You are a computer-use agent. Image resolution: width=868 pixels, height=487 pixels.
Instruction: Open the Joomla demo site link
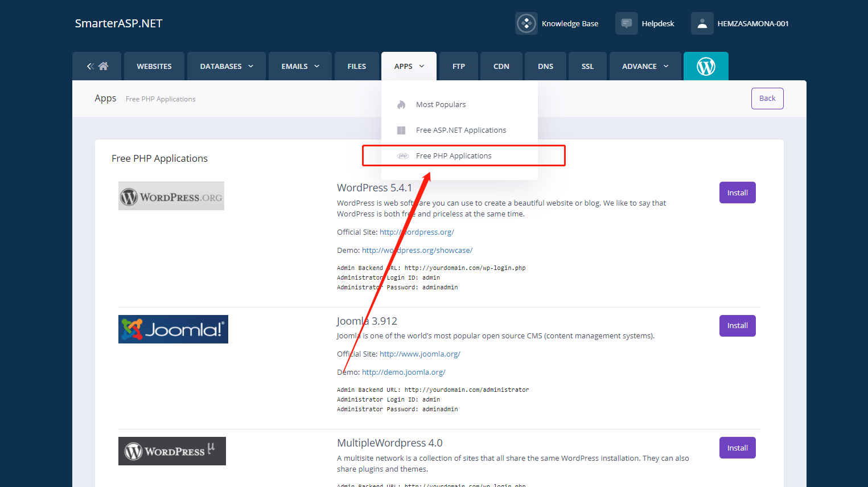tap(404, 371)
